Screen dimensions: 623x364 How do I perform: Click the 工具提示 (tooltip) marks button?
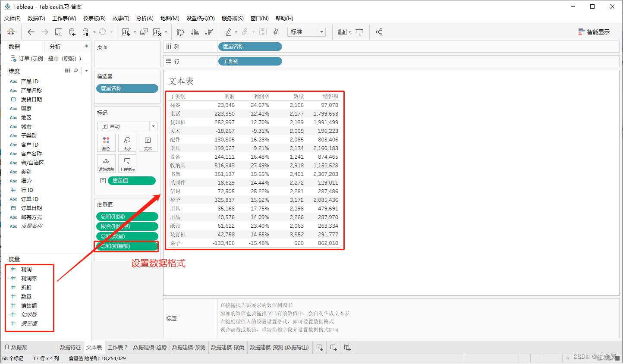(127, 163)
